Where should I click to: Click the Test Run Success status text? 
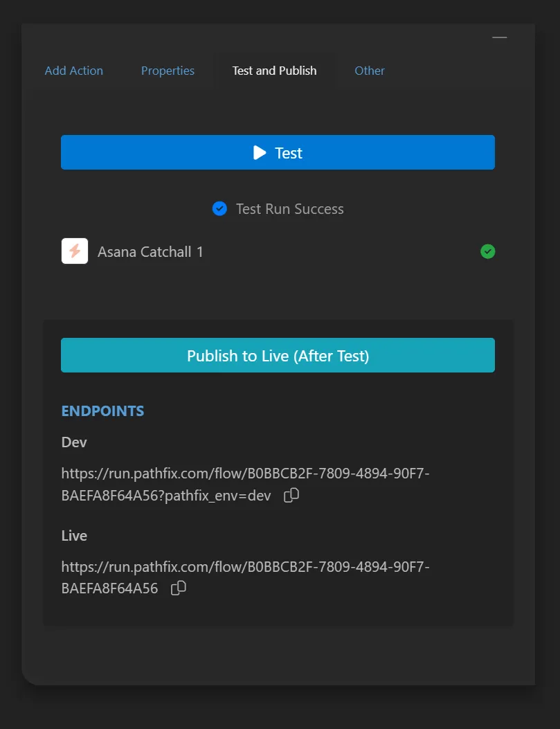[x=290, y=209]
